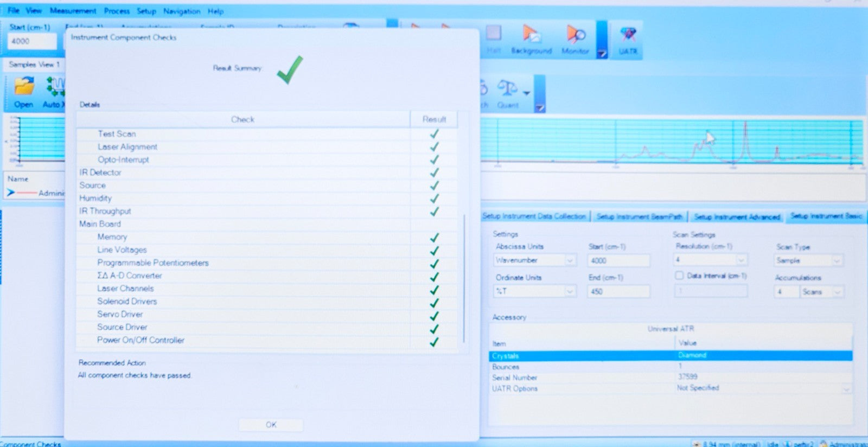The width and height of the screenshot is (868, 447).
Task: Click the spectrum plot in the main window
Action: pos(672,142)
